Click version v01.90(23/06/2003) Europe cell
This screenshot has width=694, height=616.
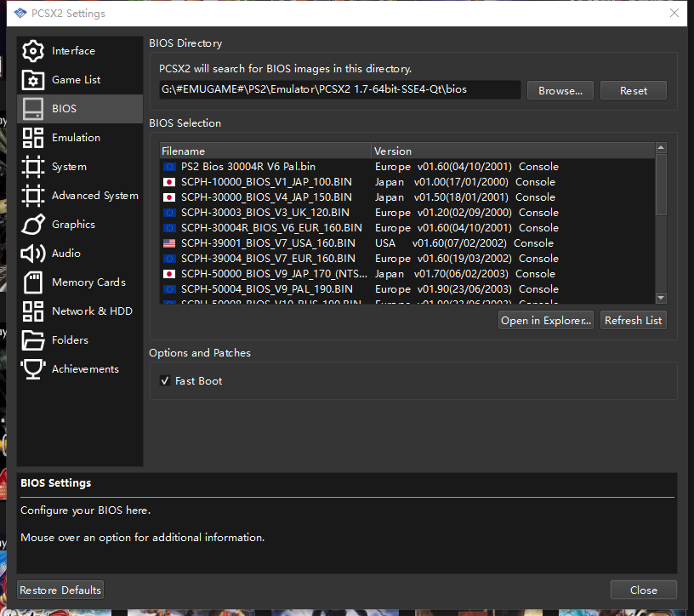pos(467,289)
